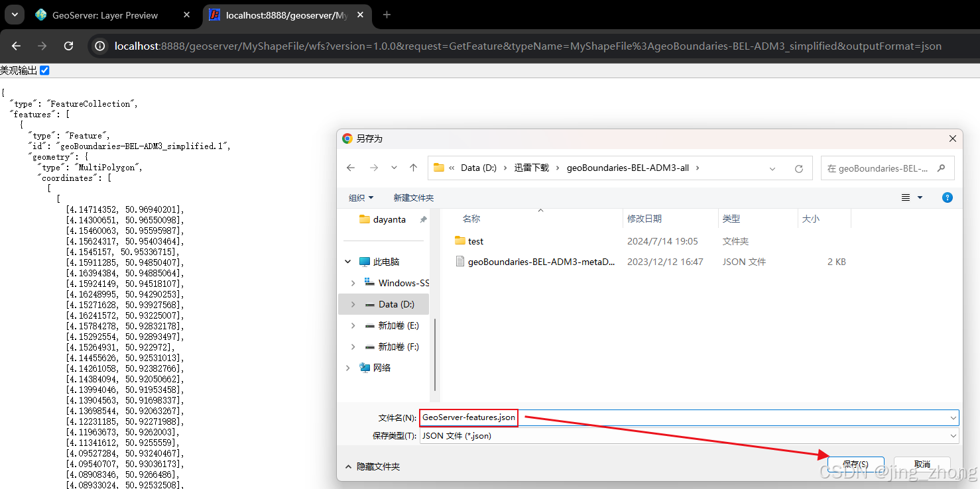Screen dimensions: 980x489
Task: Create a new folder with 新建文件夹
Action: pos(414,197)
